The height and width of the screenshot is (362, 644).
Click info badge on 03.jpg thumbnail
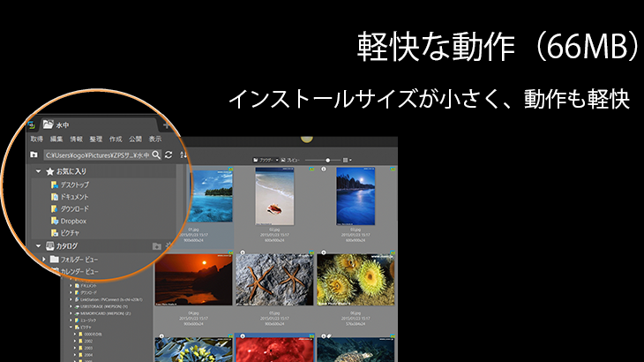pos(324,169)
